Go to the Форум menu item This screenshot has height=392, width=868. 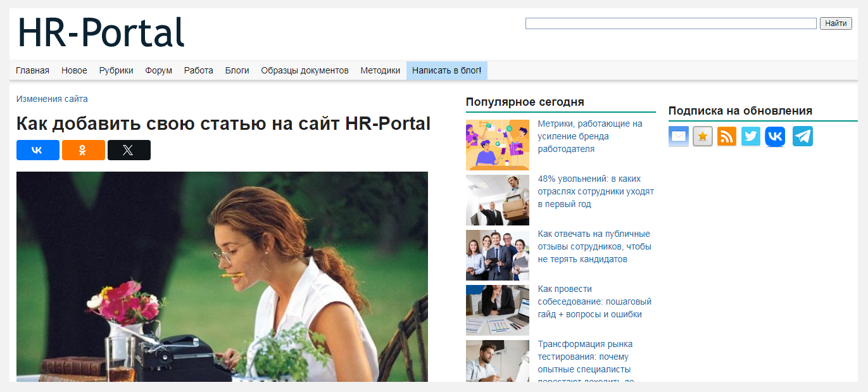coord(158,70)
